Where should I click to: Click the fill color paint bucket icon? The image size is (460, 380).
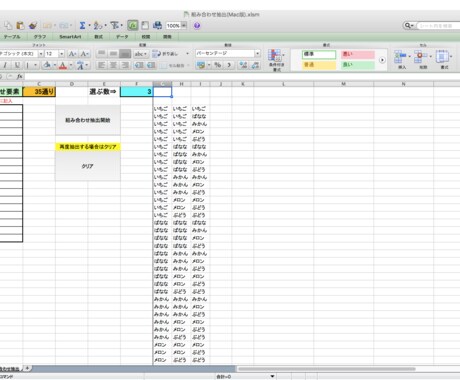(47, 65)
